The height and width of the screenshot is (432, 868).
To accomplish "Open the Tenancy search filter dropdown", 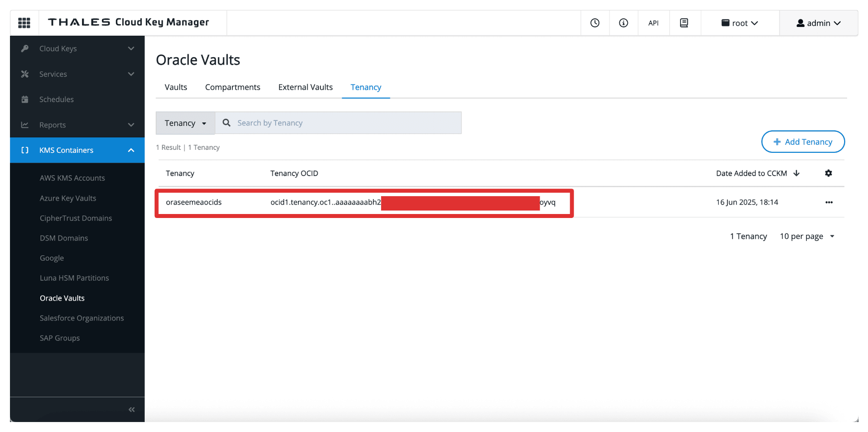I will pyautogui.click(x=186, y=123).
